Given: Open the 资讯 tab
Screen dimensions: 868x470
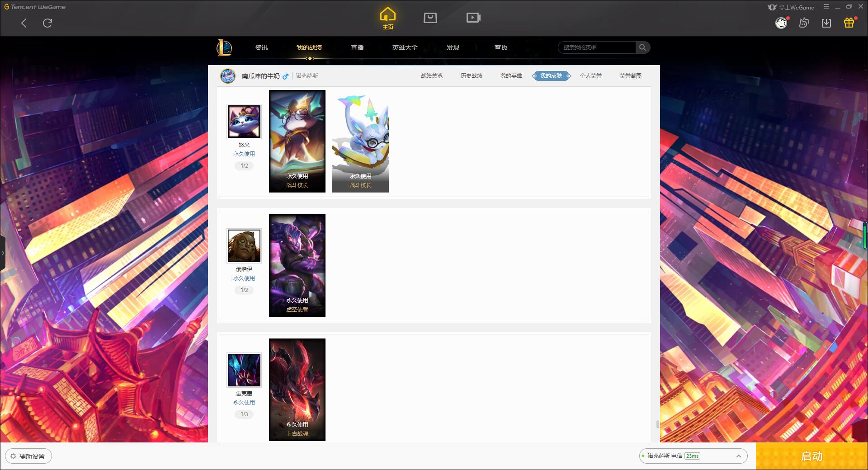Looking at the screenshot, I should pyautogui.click(x=261, y=47).
